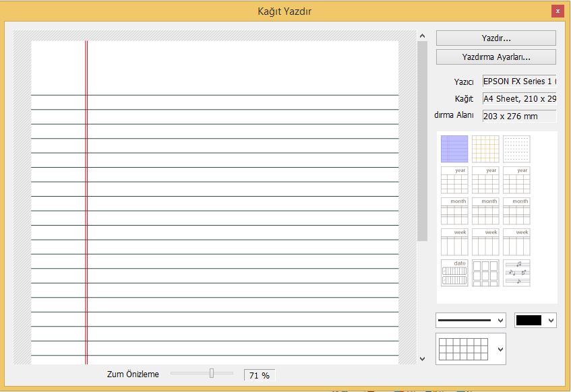Image resolution: width=571 pixels, height=392 pixels.
Task: Click the preview vertical scrollbar thumb
Action: [x=423, y=141]
